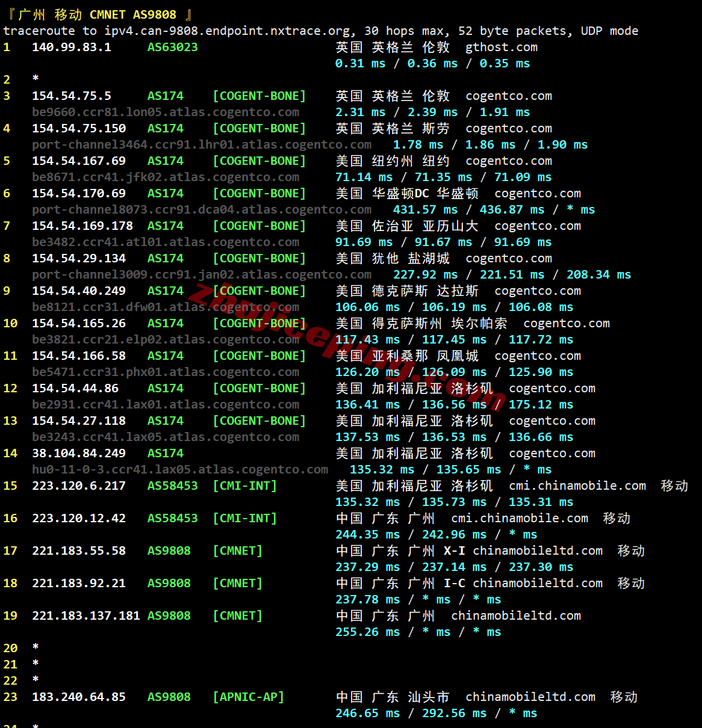Click AS58453 label on hop 15

(173, 486)
